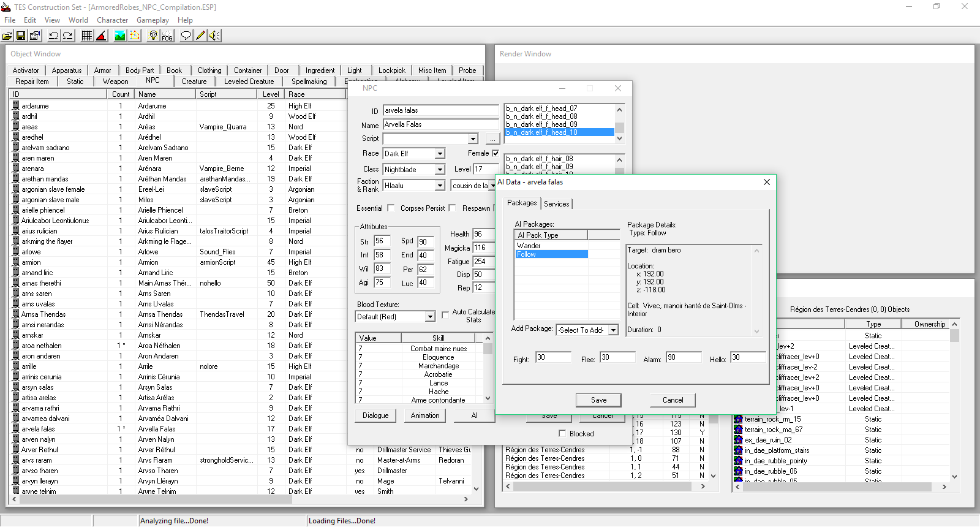Click the script browse ellipsis button
980x527 pixels.
(x=492, y=139)
